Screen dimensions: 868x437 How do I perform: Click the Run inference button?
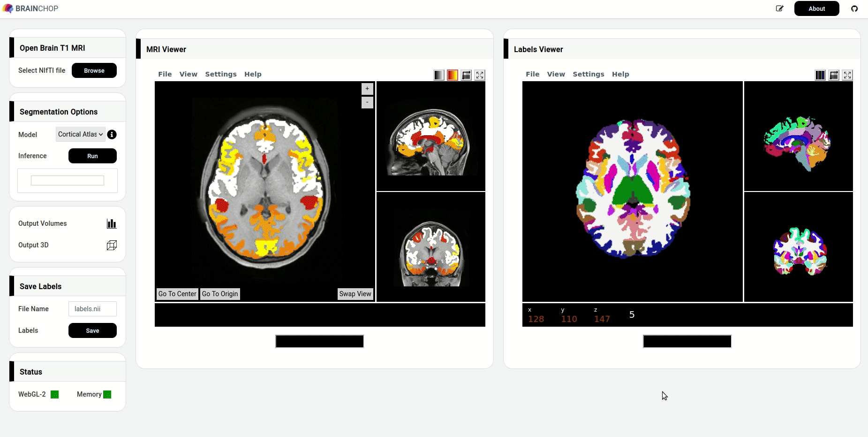[x=92, y=156]
